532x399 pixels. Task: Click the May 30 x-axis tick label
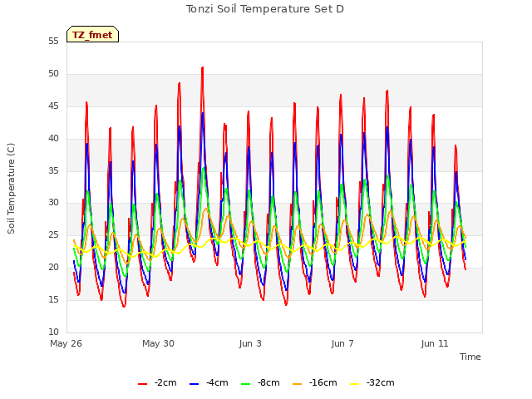coord(159,343)
